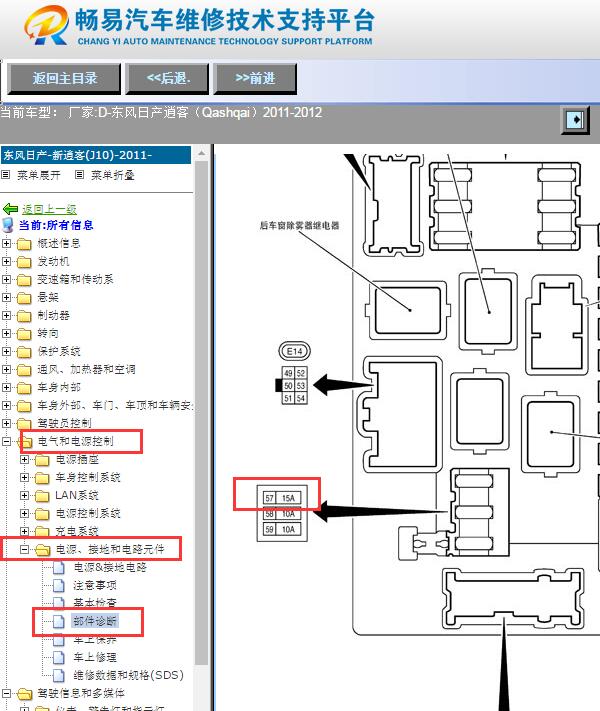Open the 注意事项 page
The image size is (600, 711).
tap(95, 585)
